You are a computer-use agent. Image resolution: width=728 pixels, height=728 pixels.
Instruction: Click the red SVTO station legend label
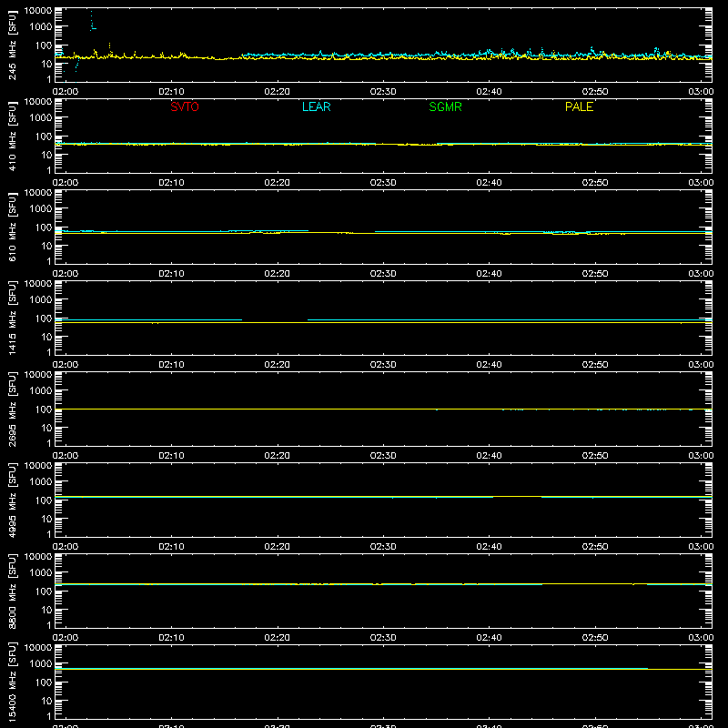click(x=185, y=106)
